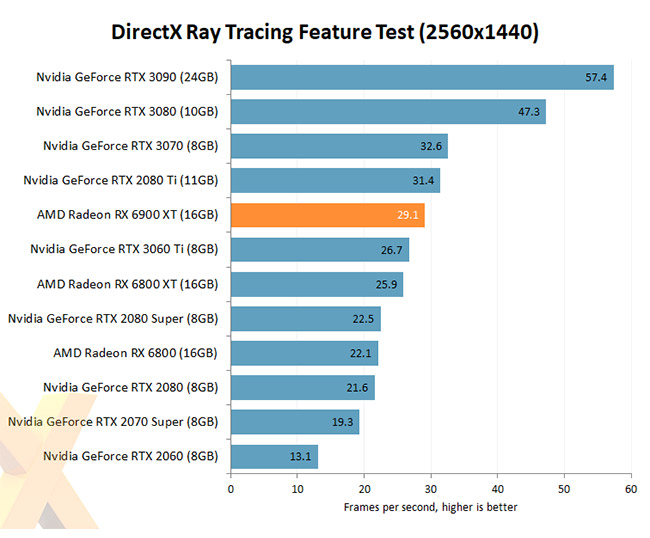
Task: Click the 13.1 value on the RTX 2060 bar
Action: (300, 457)
